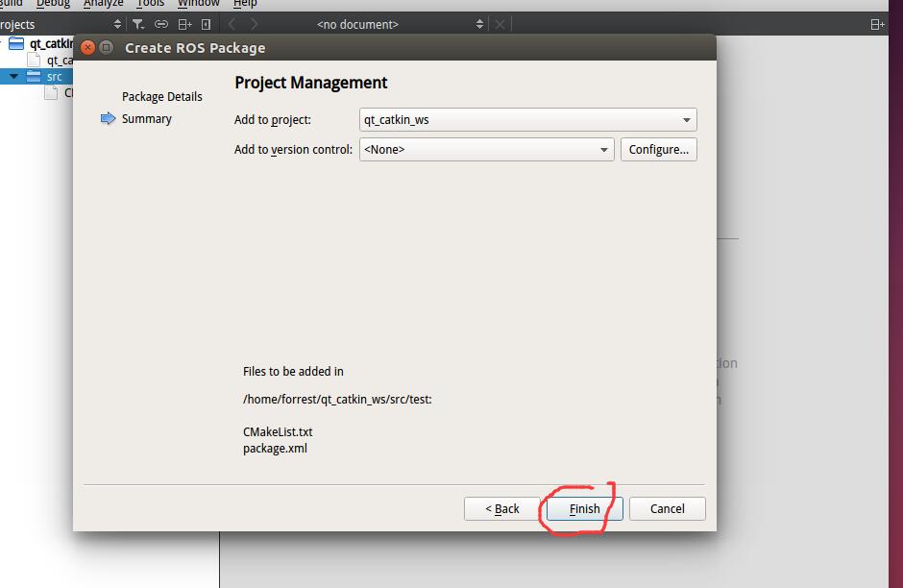Click the file icon below the src folder
The image size is (903, 588).
click(51, 93)
